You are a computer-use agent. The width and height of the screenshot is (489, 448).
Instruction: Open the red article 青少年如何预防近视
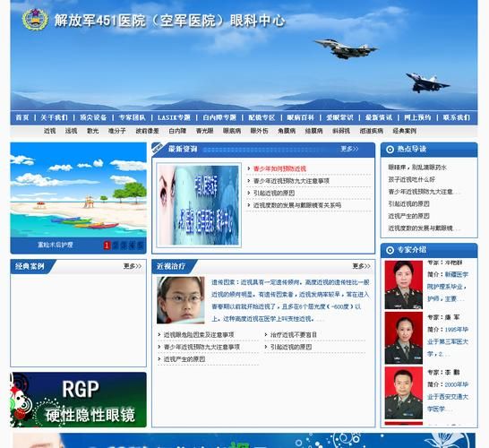pyautogui.click(x=279, y=168)
